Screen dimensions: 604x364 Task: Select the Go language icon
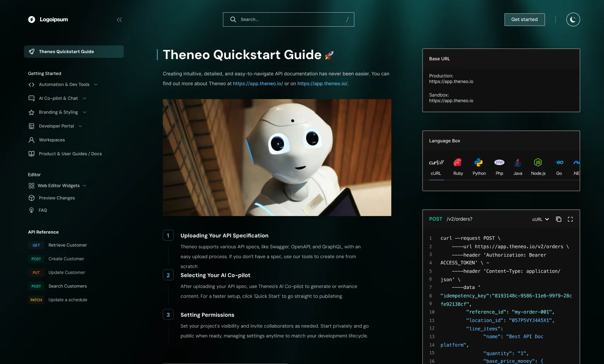[559, 162]
